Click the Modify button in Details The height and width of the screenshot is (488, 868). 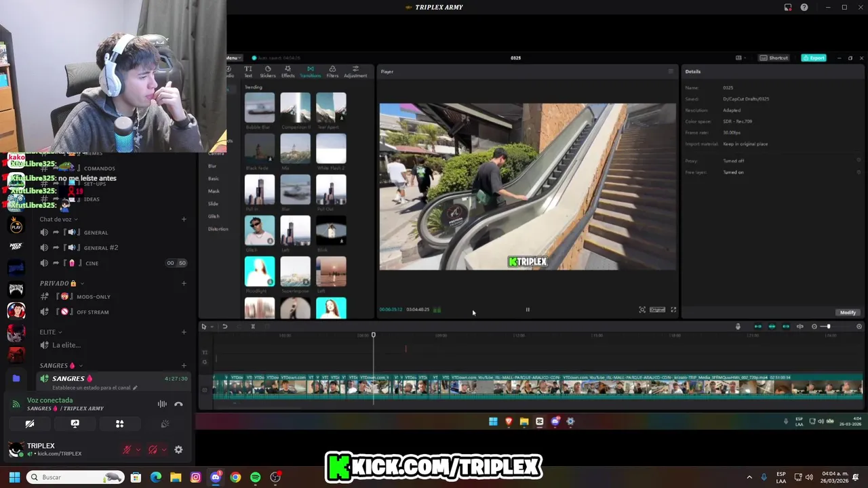pyautogui.click(x=848, y=312)
